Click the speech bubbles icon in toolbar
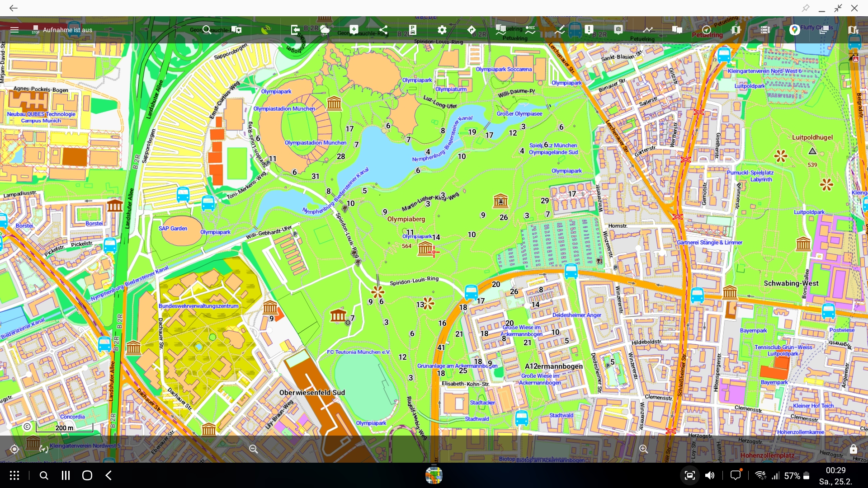 677,30
